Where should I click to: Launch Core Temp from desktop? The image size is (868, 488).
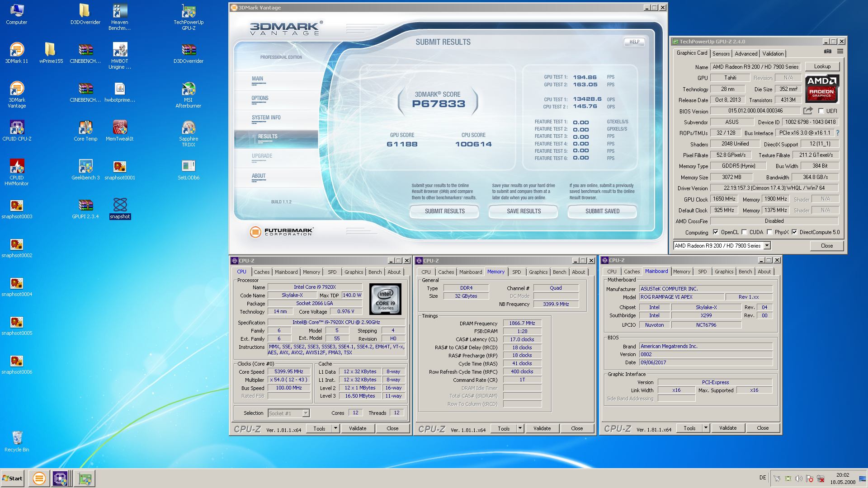pos(85,131)
